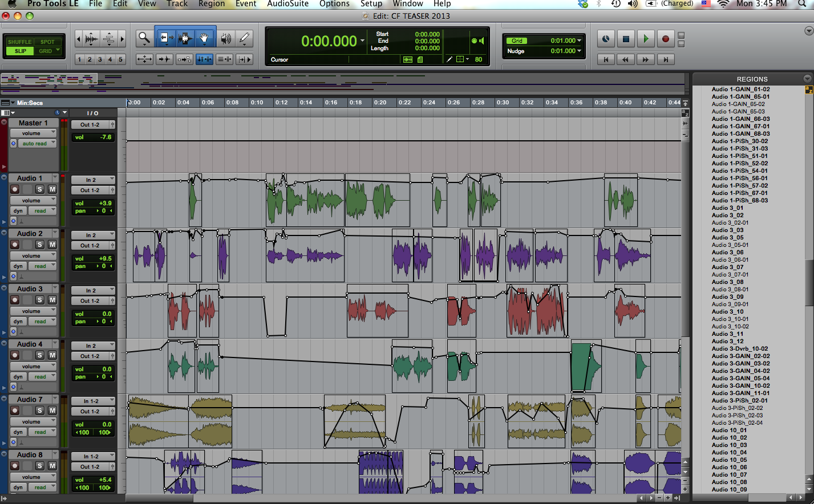Image resolution: width=814 pixels, height=504 pixels.
Task: Click the Wi-Fi icon in menu bar
Action: tap(723, 4)
